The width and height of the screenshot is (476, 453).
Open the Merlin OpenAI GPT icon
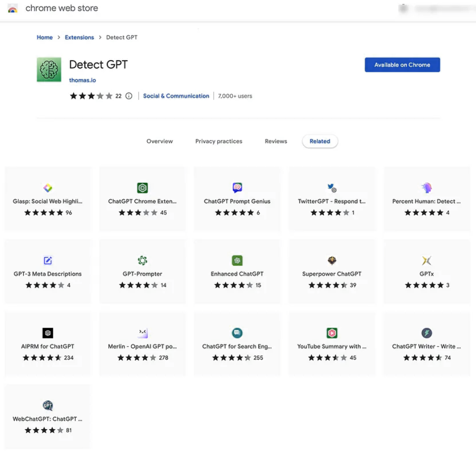tap(142, 333)
